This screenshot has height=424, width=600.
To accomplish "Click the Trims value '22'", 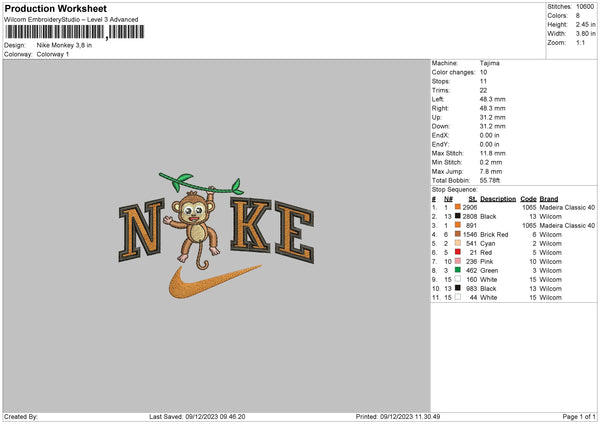I will point(483,90).
